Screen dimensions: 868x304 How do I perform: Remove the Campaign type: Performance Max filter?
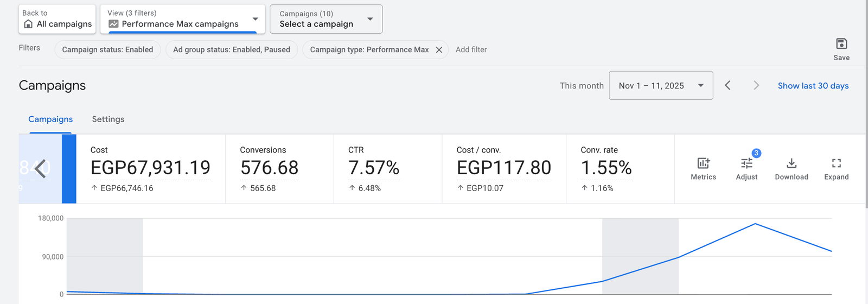click(x=439, y=50)
